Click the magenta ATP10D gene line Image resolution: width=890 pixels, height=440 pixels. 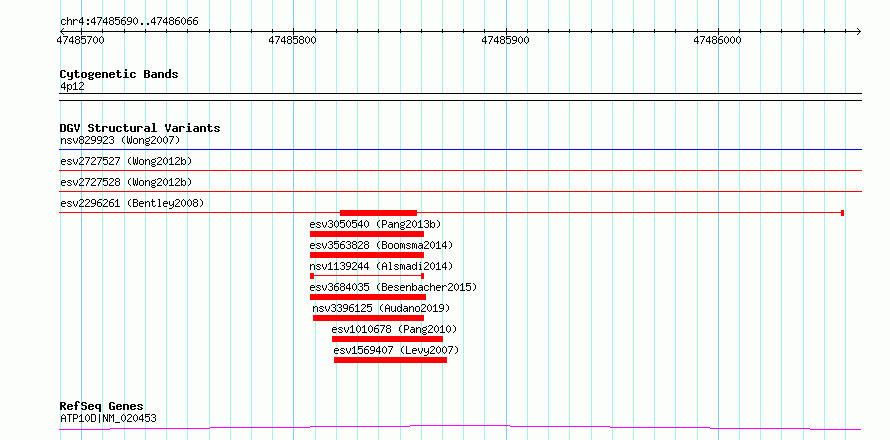[x=460, y=427]
